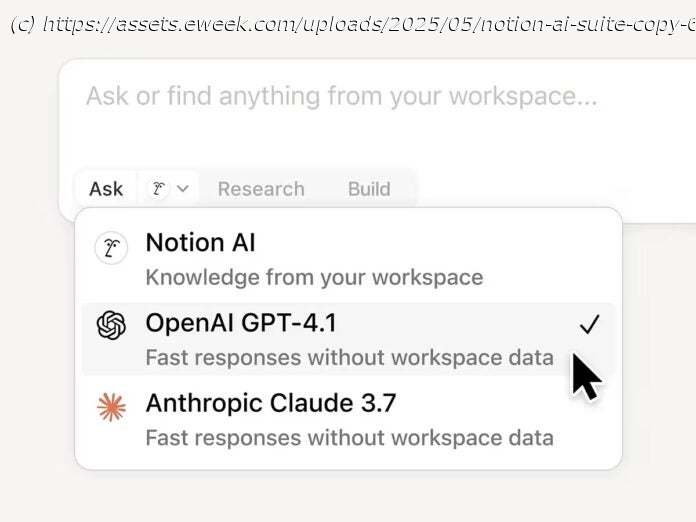The width and height of the screenshot is (696, 522).
Task: Dismiss the menu by clicking the background below it
Action: [348, 495]
